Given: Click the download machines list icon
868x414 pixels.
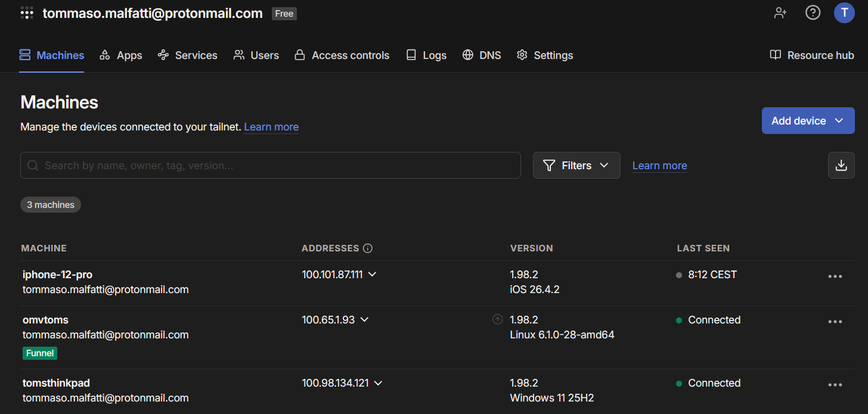Looking at the screenshot, I should (841, 166).
